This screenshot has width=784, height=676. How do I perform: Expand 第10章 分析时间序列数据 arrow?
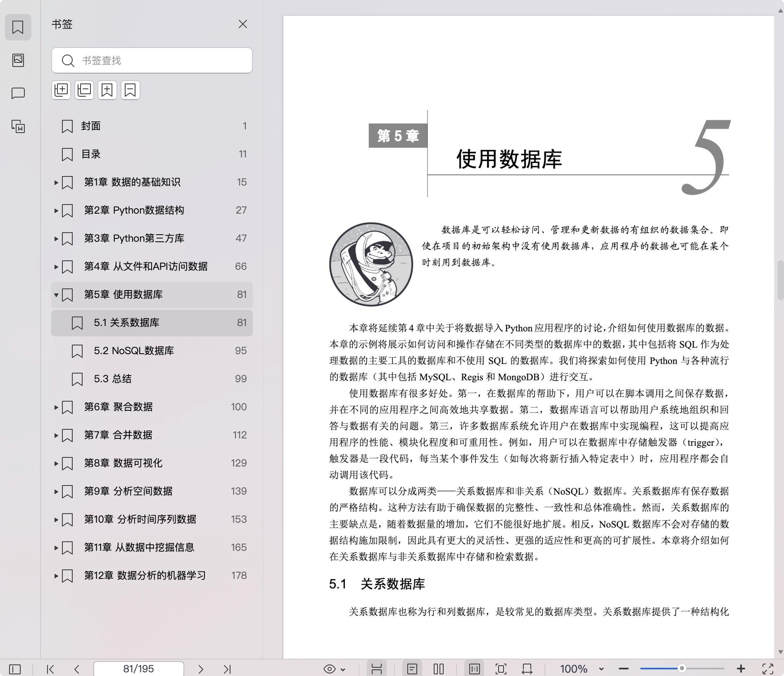click(x=56, y=520)
